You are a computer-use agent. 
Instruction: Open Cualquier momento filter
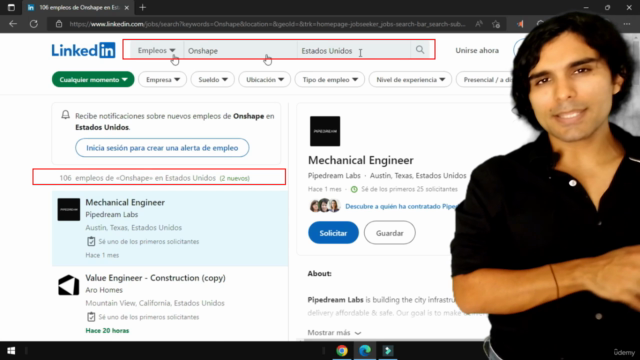coord(93,80)
